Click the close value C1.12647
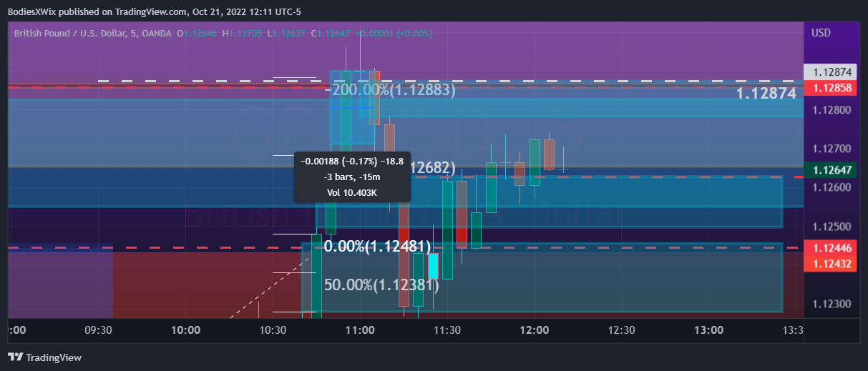The height and width of the screenshot is (371, 868). click(x=330, y=33)
